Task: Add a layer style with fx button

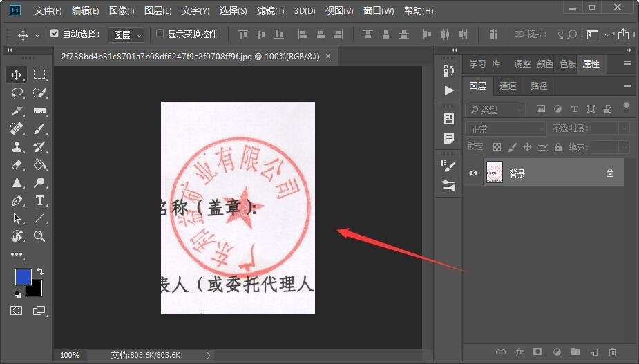Action: (x=519, y=352)
